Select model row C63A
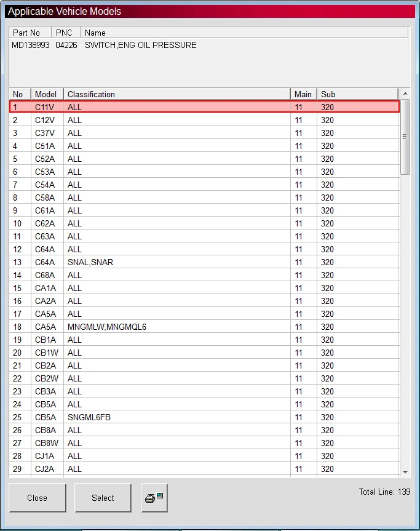Image resolution: width=420 pixels, height=531 pixels. click(x=204, y=236)
